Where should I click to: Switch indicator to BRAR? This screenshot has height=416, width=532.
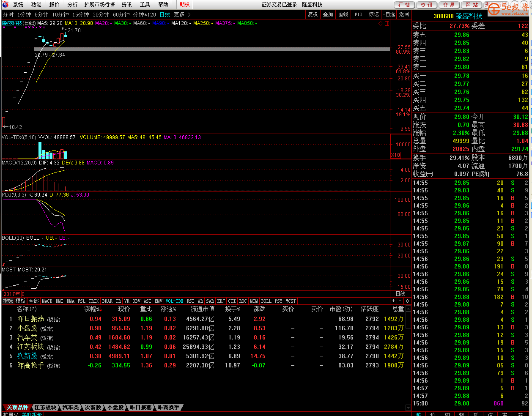(x=107, y=301)
